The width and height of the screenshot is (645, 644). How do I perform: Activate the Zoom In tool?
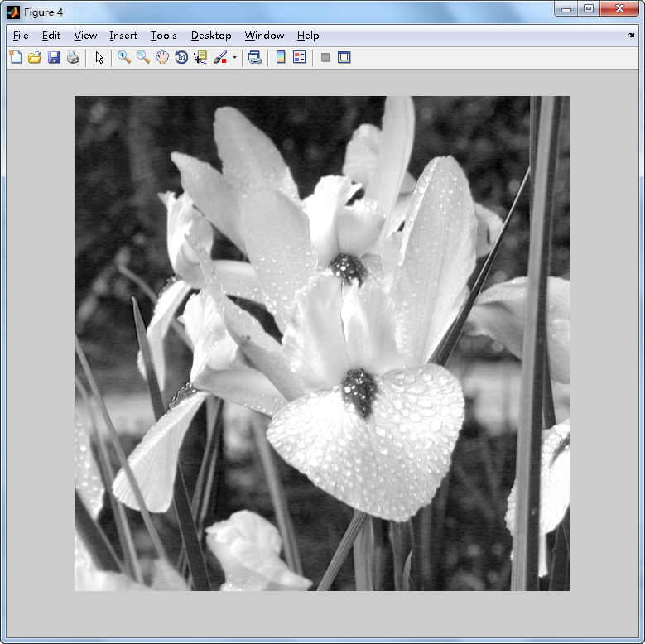coord(124,57)
